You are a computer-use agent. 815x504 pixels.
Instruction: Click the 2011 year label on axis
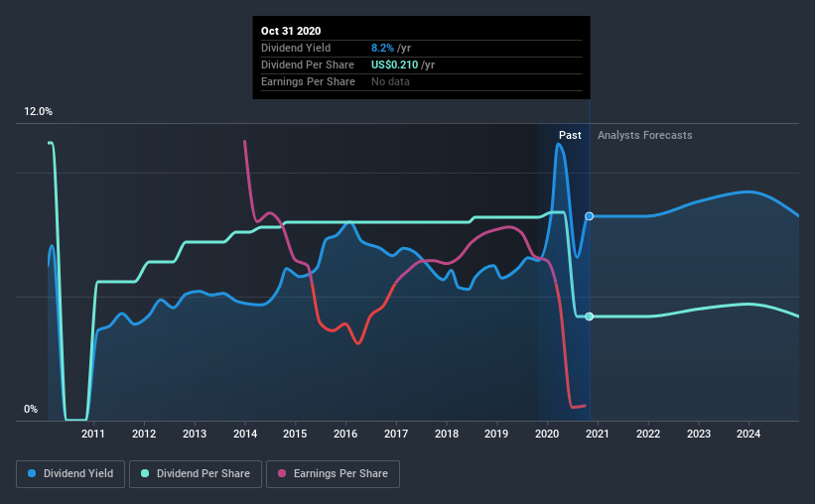pos(93,434)
